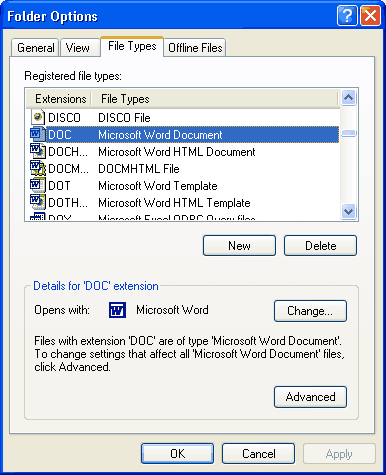
Task: Confirm with the OK button
Action: pyautogui.click(x=177, y=454)
